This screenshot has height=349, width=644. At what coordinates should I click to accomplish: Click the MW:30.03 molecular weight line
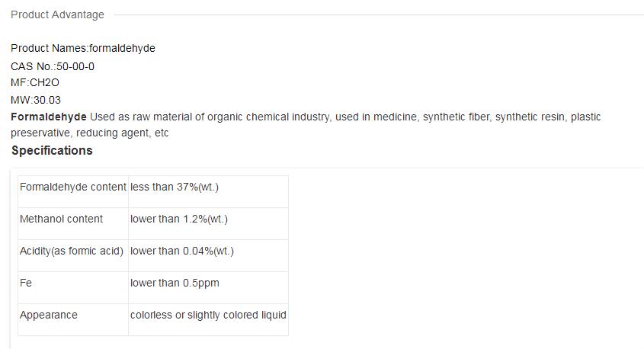point(36,100)
